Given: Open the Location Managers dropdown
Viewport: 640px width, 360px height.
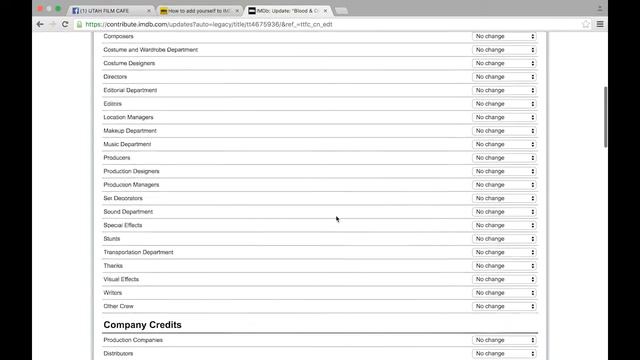Looking at the screenshot, I should pyautogui.click(x=504, y=117).
